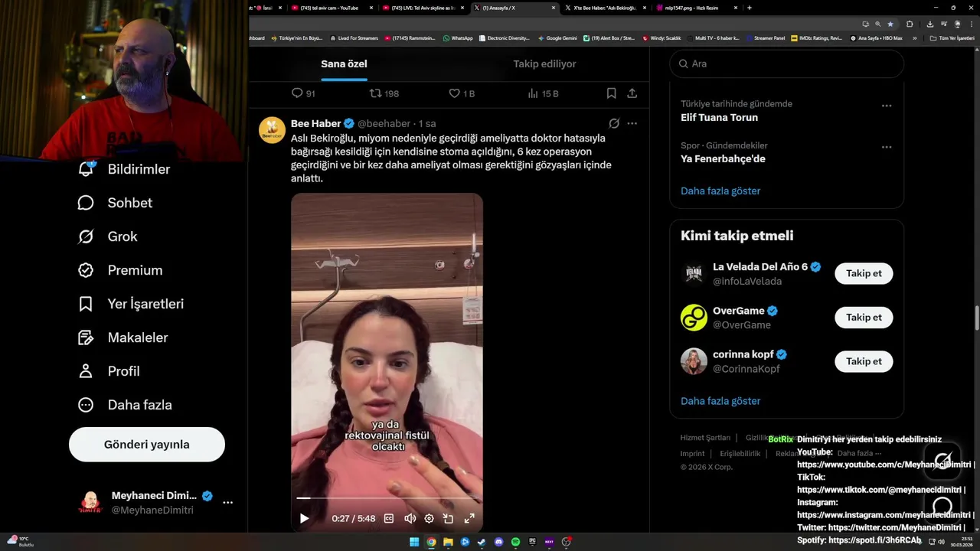The height and width of the screenshot is (551, 980).
Task: Open the more options menu on the Bee Haber post
Action: coord(632,123)
